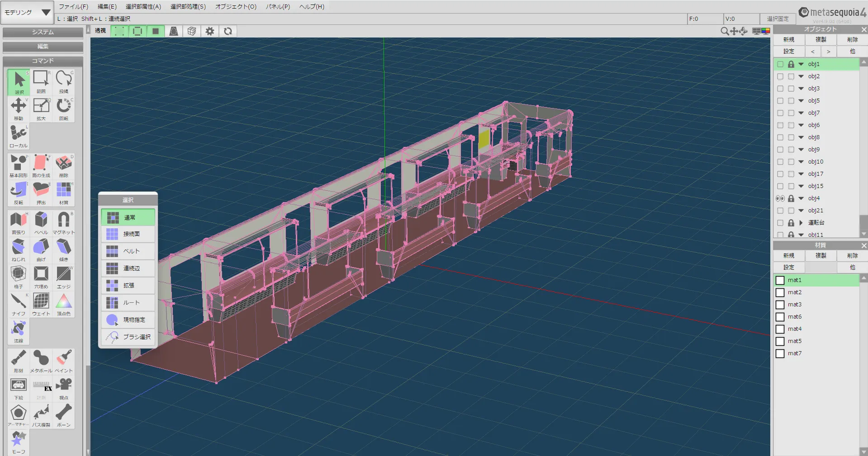Select the Knife (ナイフ) tool
This screenshot has width=868, height=456.
[x=19, y=304]
